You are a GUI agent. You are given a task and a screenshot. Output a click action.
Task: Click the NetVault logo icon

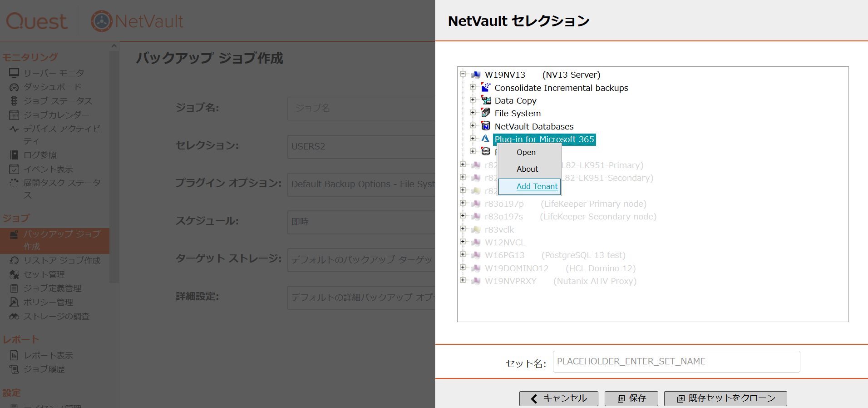point(102,21)
